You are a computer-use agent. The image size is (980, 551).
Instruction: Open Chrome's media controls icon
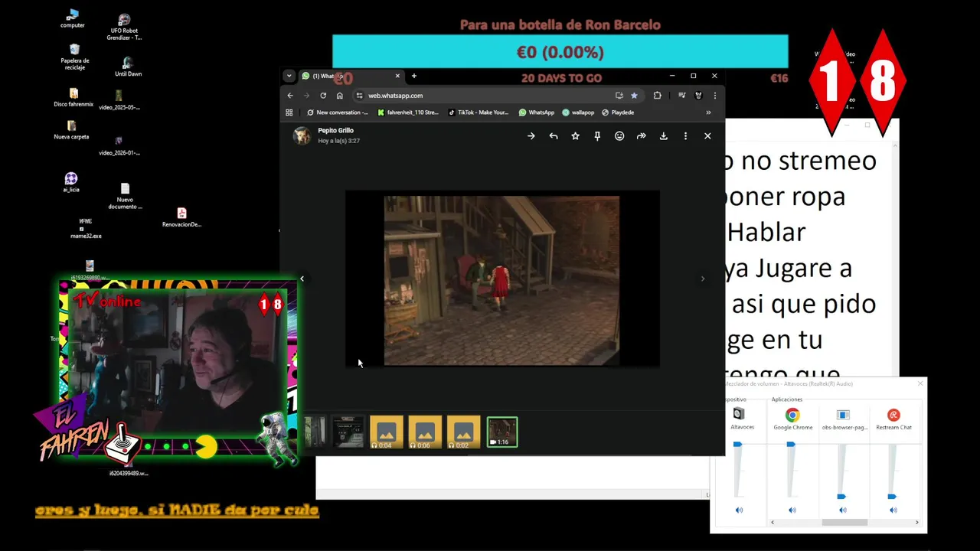pyautogui.click(x=681, y=96)
